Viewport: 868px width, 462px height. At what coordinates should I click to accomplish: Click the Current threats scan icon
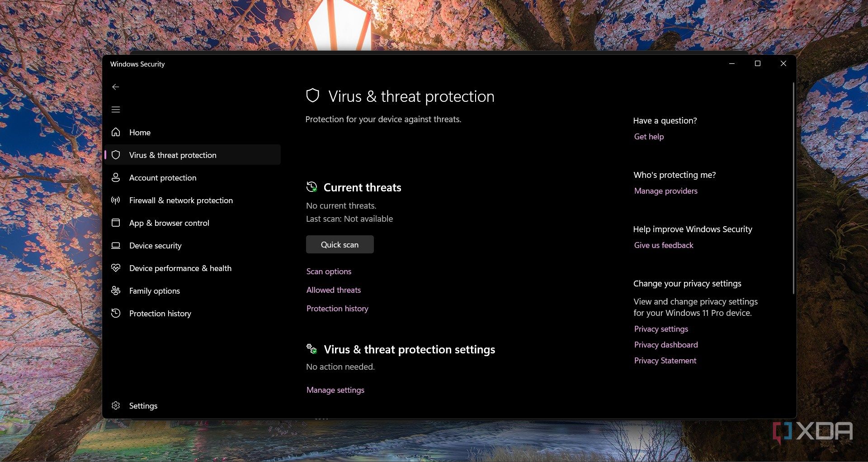(x=311, y=187)
